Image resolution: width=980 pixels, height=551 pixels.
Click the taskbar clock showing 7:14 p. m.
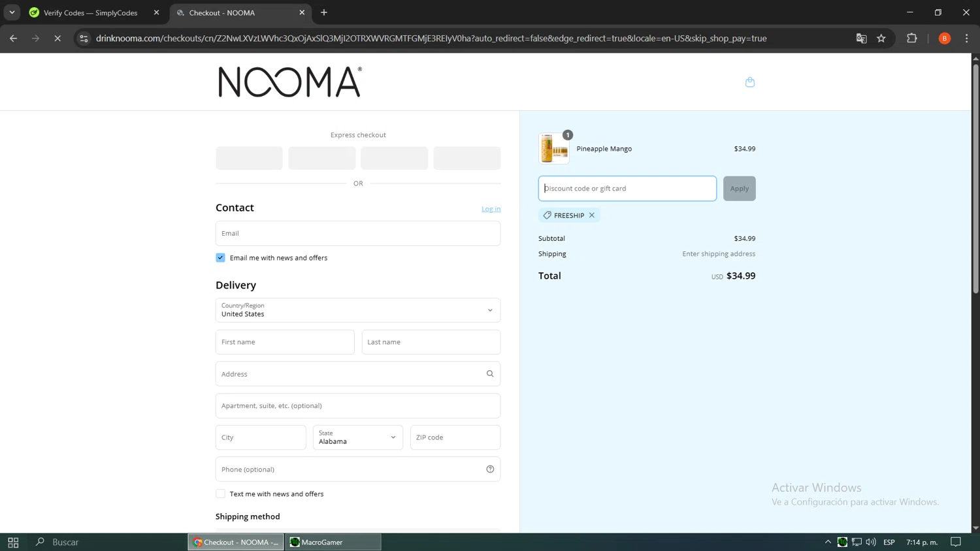click(922, 542)
